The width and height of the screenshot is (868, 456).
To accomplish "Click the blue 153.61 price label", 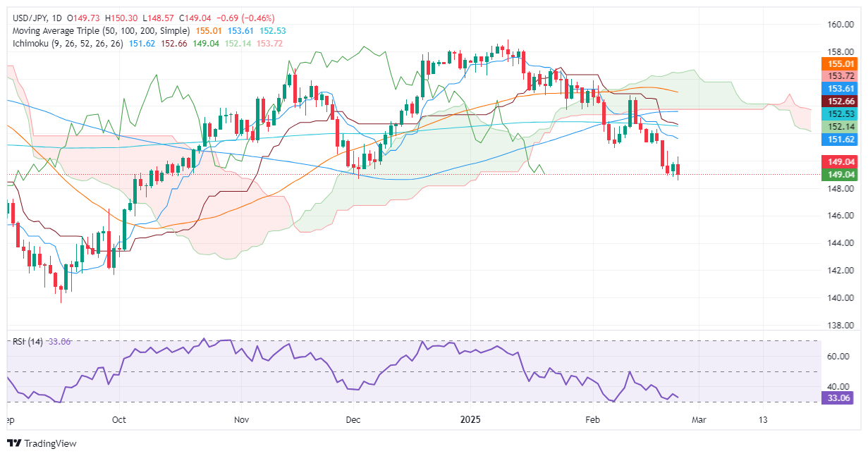I will 838,89.
